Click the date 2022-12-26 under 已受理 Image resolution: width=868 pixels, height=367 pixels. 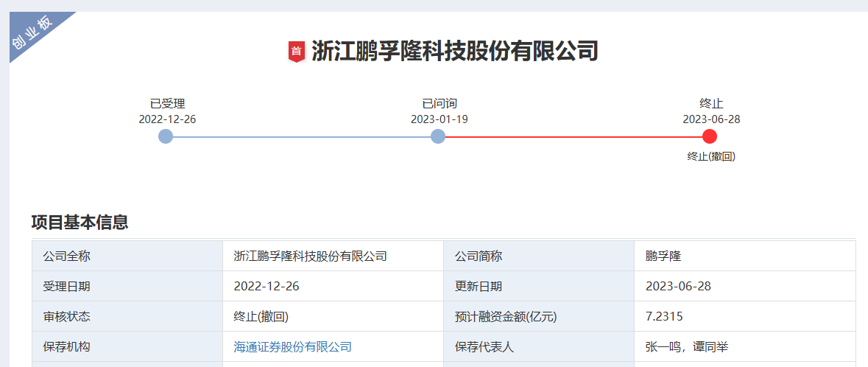pyautogui.click(x=168, y=119)
